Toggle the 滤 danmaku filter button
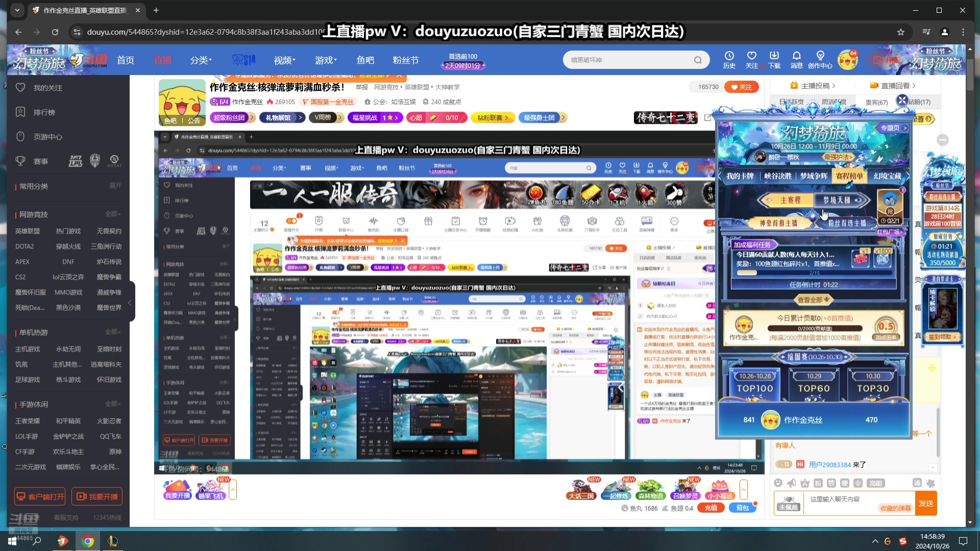The height and width of the screenshot is (551, 980). click(917, 483)
